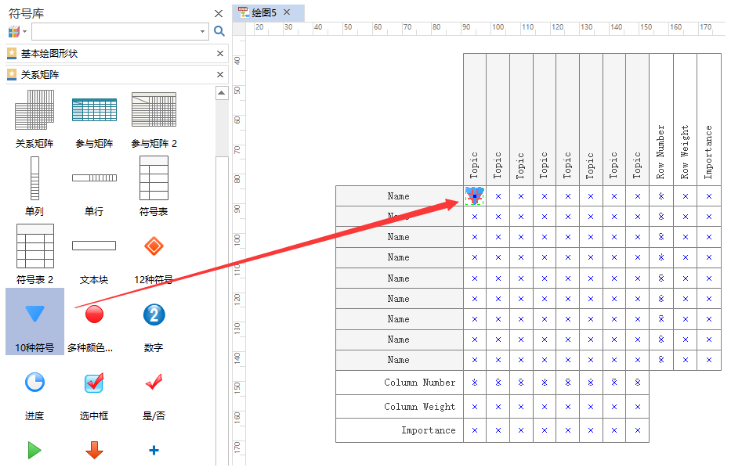Select the blue plus symbol
730x470 pixels.
pos(154,450)
